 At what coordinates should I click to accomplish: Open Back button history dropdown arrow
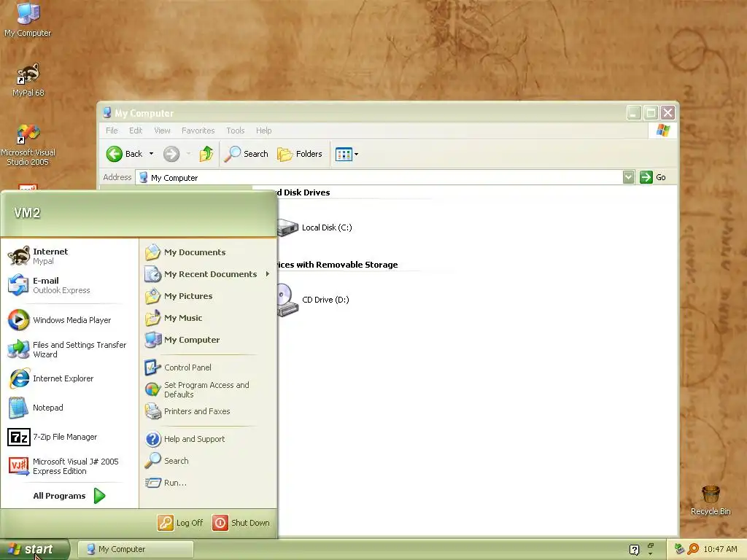pyautogui.click(x=152, y=154)
